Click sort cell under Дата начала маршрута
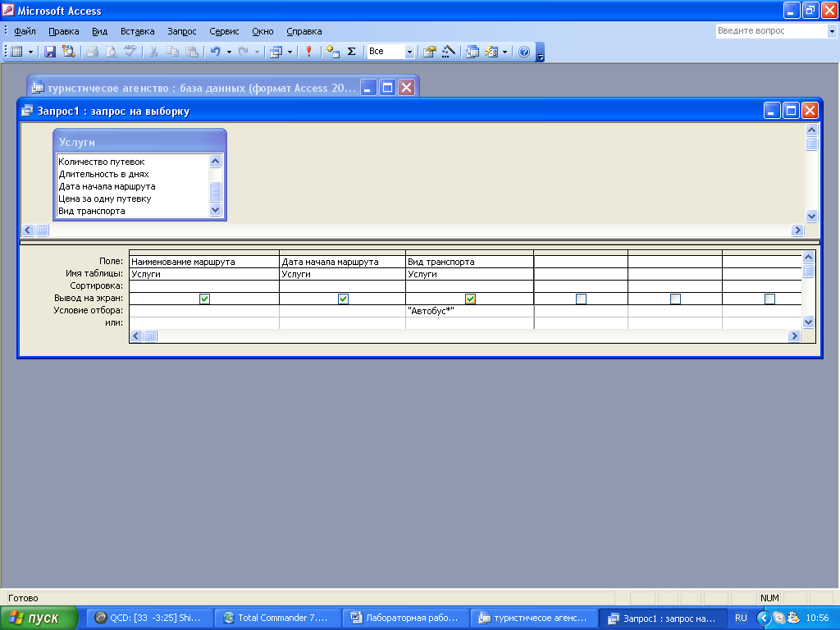This screenshot has width=840, height=630. coord(342,286)
